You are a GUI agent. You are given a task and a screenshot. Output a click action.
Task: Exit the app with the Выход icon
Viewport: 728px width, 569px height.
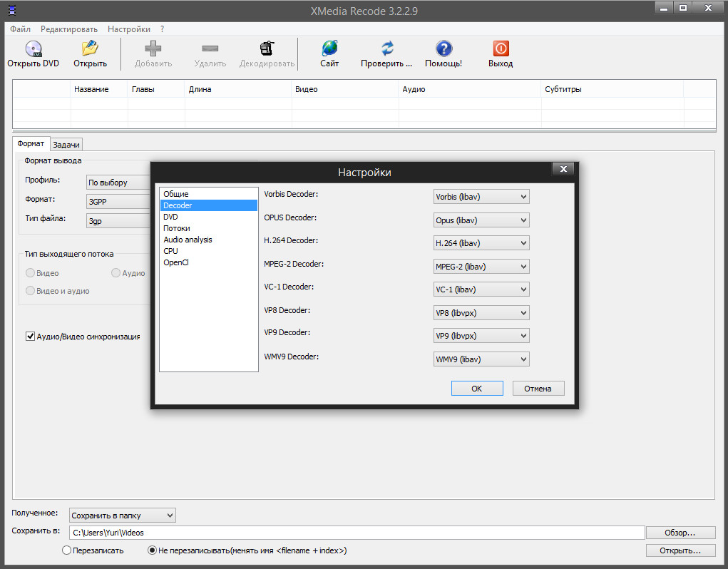(x=501, y=48)
